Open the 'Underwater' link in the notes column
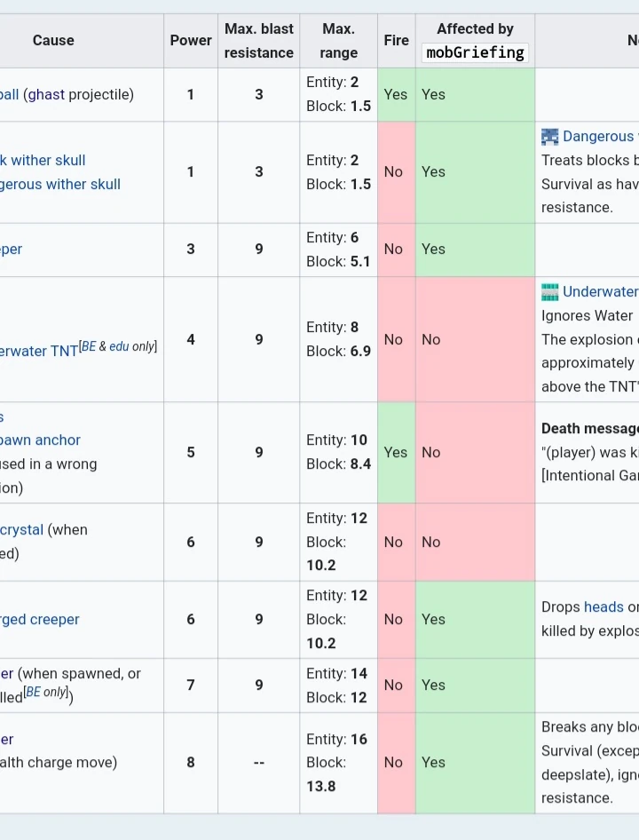Screen dimensions: 639x840 click(600, 292)
